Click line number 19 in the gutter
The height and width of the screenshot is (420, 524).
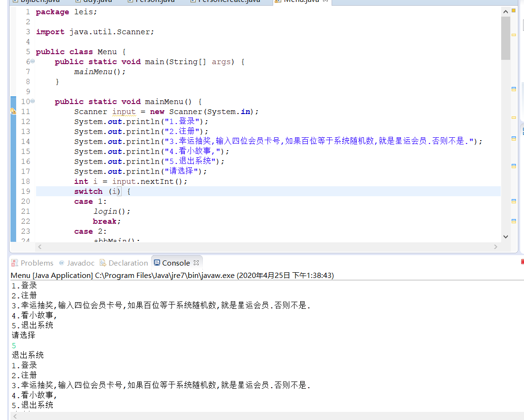25,191
